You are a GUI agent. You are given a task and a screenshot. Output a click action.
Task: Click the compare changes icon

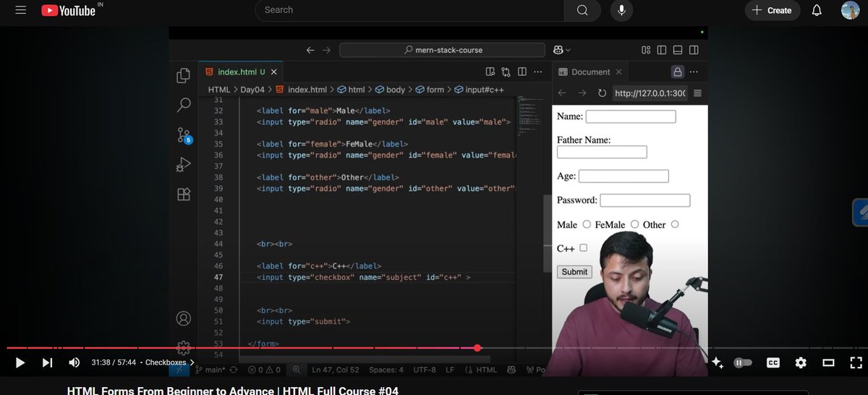506,72
